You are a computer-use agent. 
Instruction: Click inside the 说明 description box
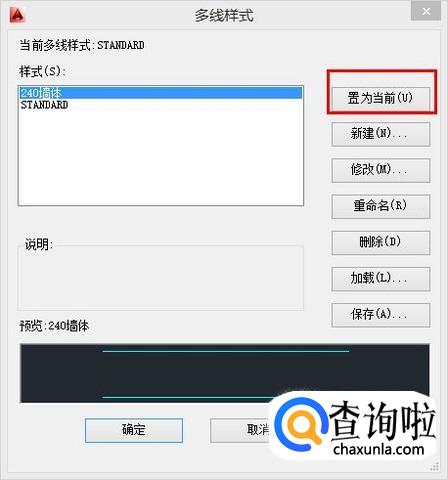tap(160, 278)
